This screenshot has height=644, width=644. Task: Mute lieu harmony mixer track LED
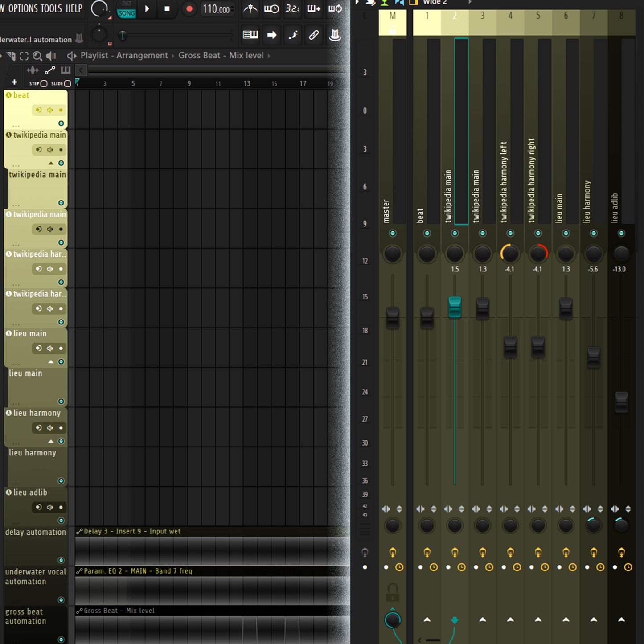pos(594,233)
